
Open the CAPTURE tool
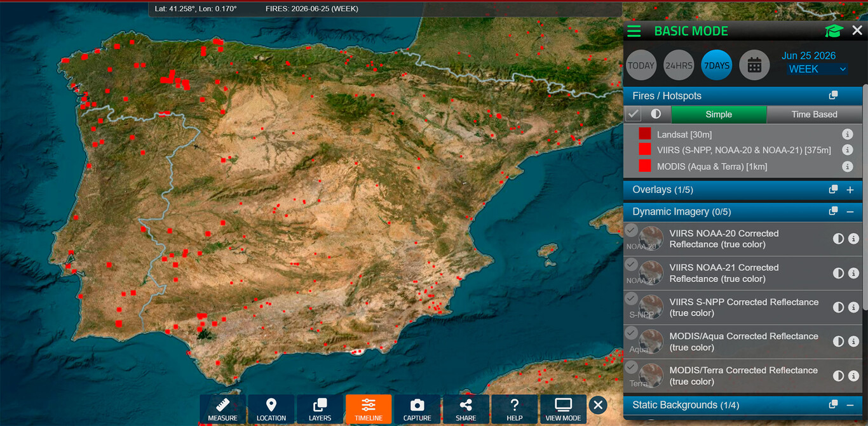(417, 409)
